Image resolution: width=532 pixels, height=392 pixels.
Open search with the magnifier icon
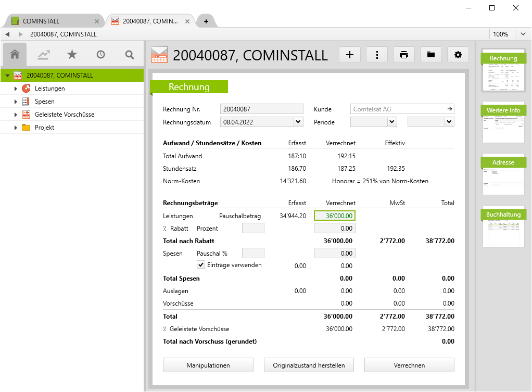[x=129, y=54]
